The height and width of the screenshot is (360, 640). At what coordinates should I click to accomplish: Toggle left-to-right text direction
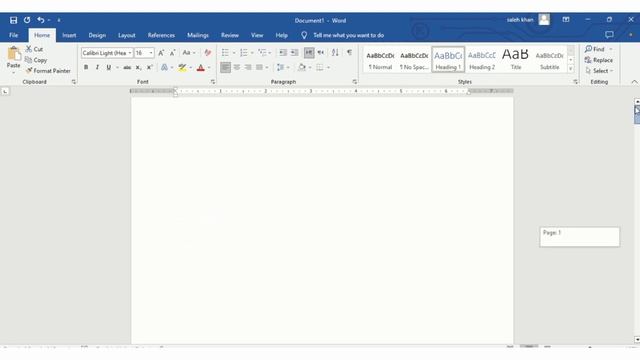point(309,53)
